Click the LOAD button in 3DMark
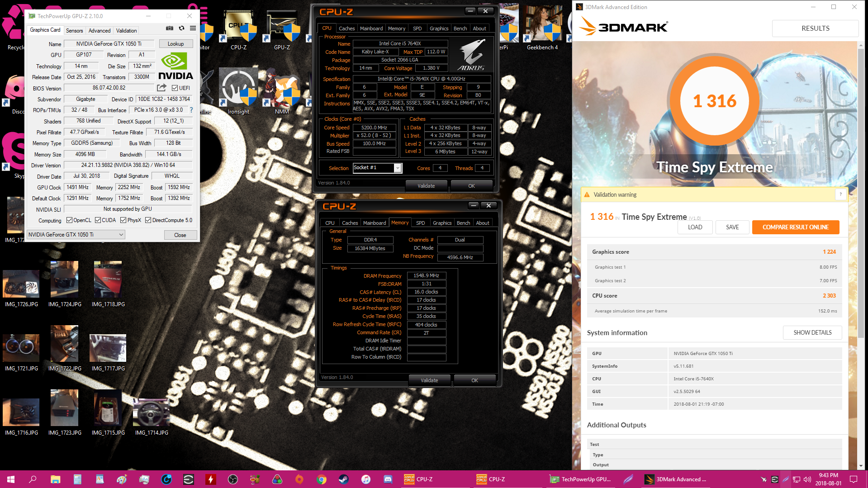 pyautogui.click(x=695, y=227)
